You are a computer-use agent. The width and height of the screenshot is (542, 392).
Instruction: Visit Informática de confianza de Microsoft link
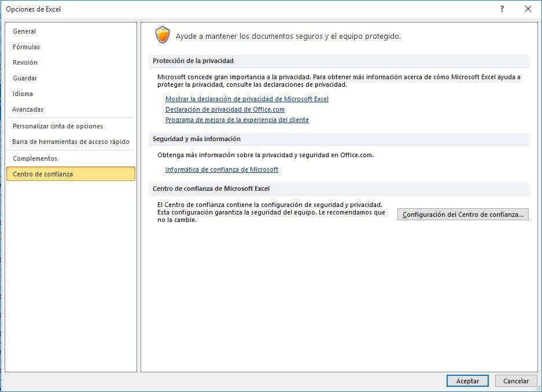[x=222, y=169]
